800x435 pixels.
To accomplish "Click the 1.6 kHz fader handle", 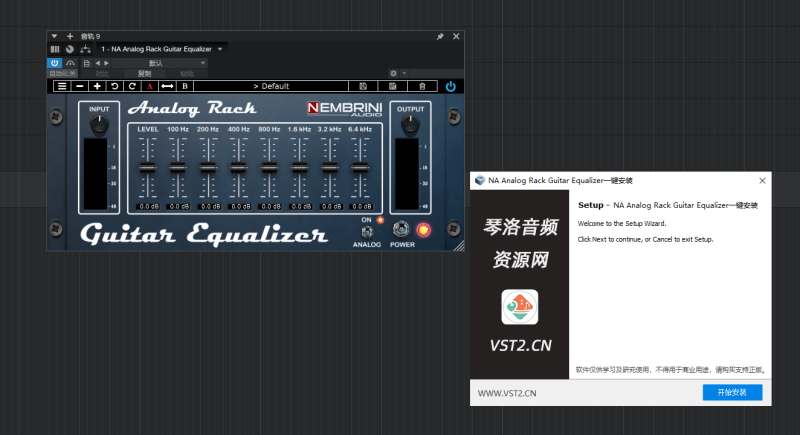I will click(299, 168).
